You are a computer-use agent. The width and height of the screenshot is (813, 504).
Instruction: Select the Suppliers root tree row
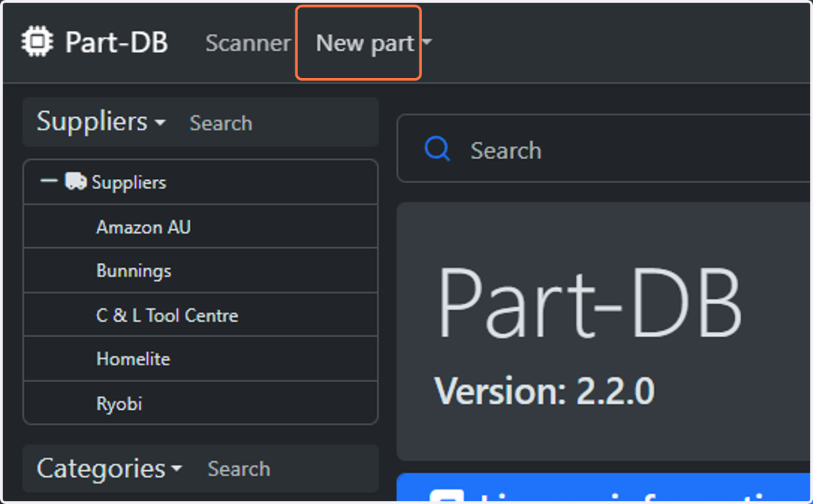[201, 182]
